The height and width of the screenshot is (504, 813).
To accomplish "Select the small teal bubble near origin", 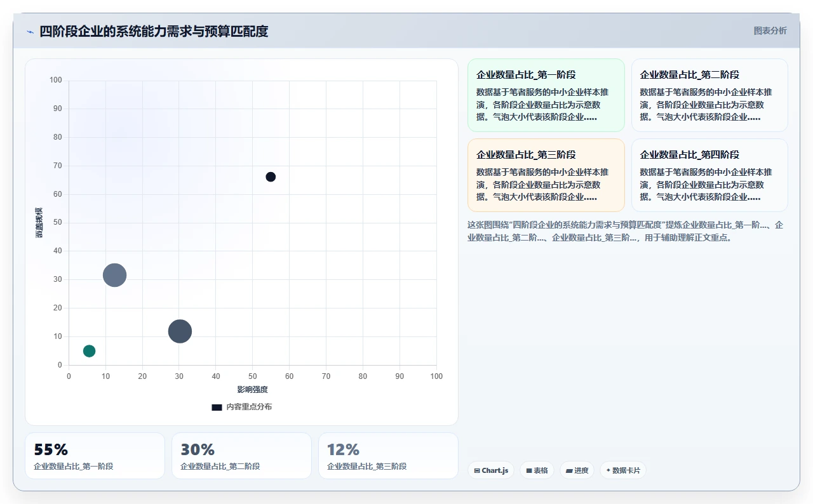I will (x=90, y=351).
